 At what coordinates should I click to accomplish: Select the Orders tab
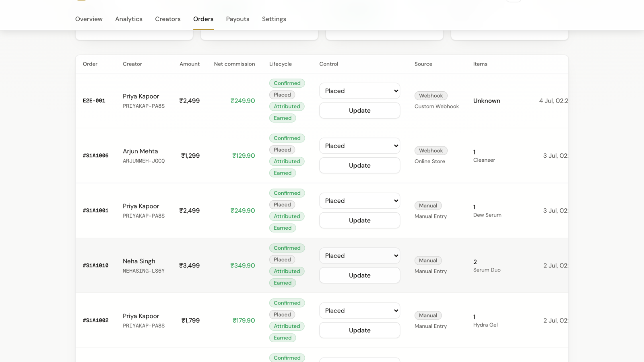click(203, 19)
